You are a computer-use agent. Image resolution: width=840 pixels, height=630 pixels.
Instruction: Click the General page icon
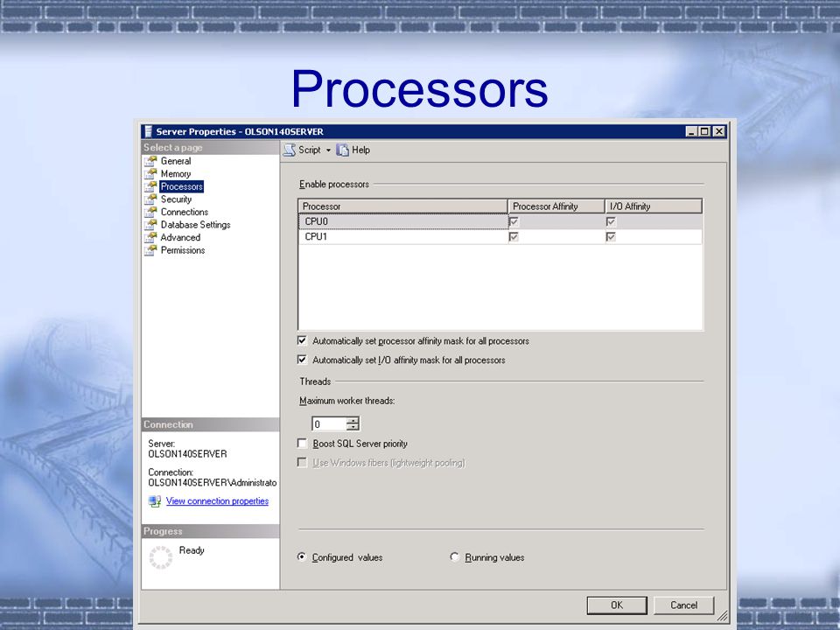150,161
